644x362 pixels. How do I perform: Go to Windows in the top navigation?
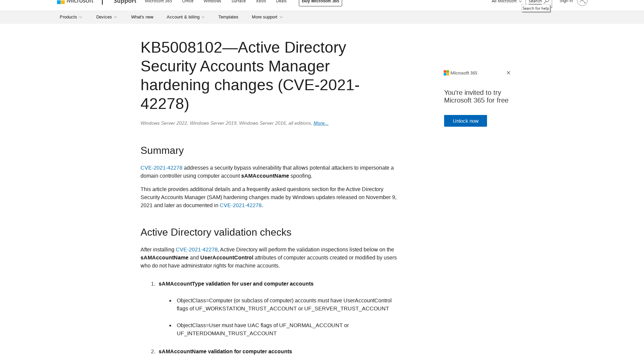[x=212, y=2]
